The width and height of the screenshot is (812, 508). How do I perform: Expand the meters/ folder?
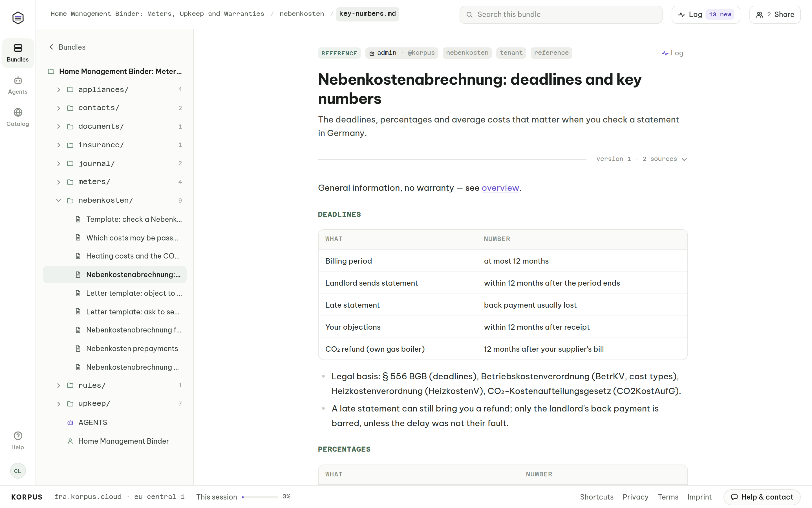pos(58,182)
